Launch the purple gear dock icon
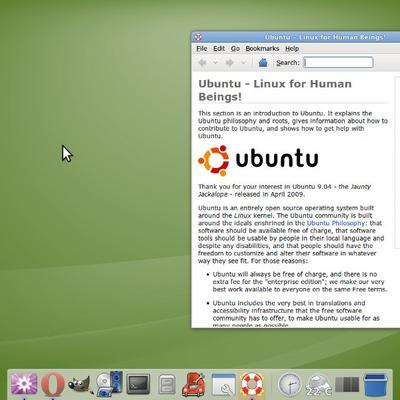 (x=24, y=384)
